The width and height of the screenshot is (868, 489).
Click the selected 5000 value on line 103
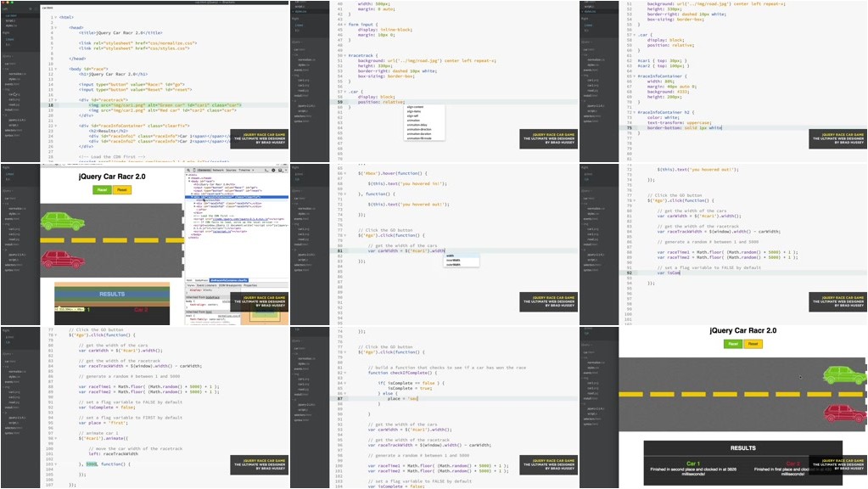92,464
